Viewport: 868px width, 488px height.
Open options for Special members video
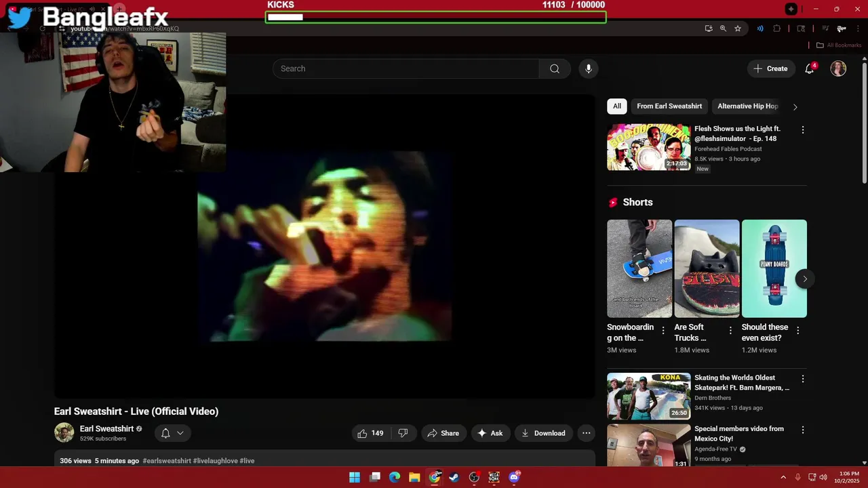(803, 430)
